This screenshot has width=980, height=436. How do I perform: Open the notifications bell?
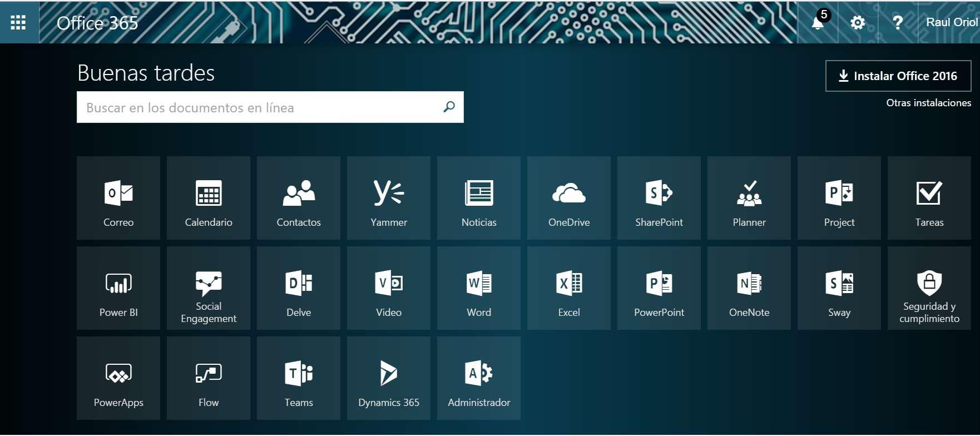[818, 23]
